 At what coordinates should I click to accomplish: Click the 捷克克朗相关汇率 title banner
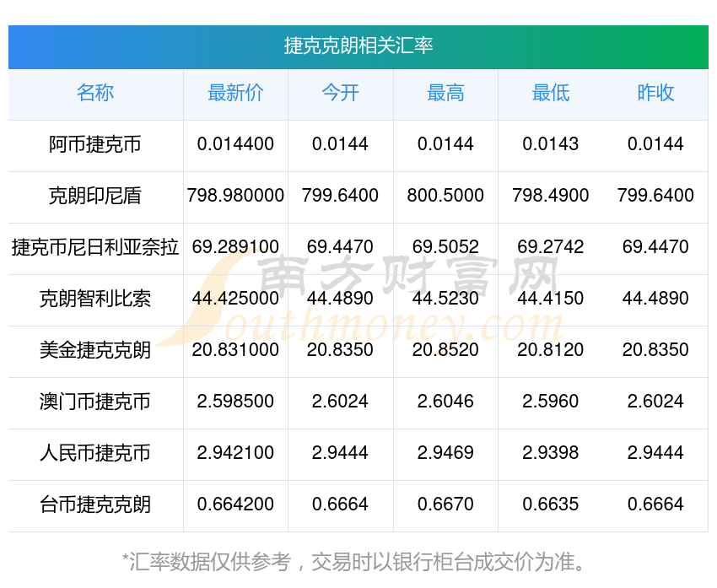coord(358,46)
